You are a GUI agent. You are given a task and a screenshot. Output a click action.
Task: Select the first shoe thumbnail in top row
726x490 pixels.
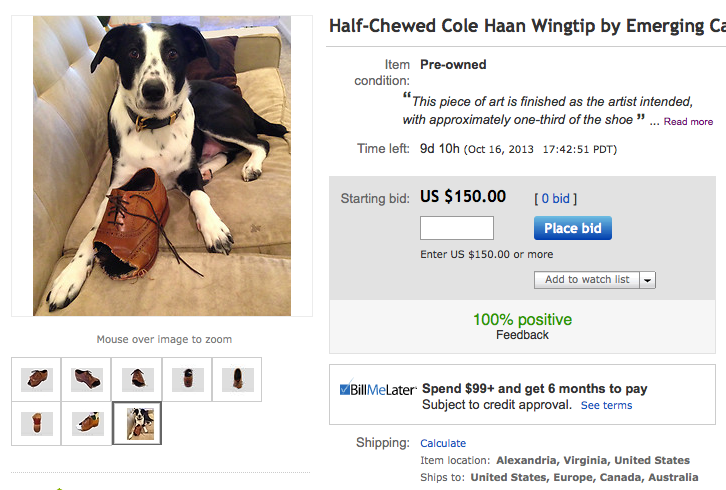click(37, 379)
